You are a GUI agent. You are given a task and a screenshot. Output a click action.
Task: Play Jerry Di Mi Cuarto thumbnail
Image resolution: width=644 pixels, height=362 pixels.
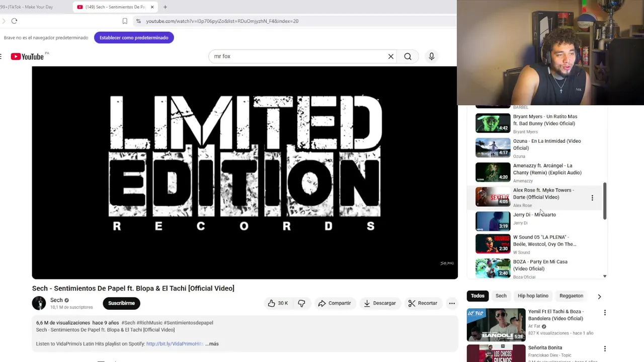493,221
